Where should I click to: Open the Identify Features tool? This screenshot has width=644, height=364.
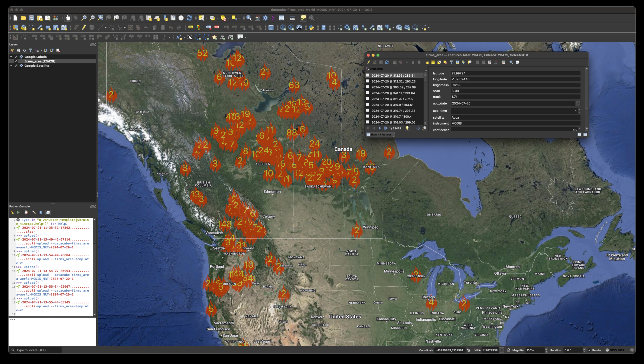249,18
